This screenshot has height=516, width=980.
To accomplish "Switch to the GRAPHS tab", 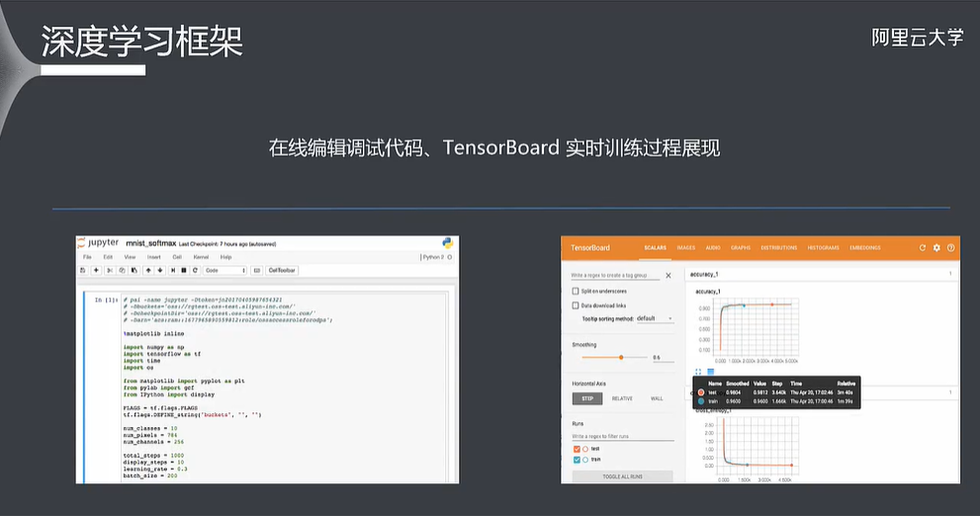I will click(x=741, y=248).
